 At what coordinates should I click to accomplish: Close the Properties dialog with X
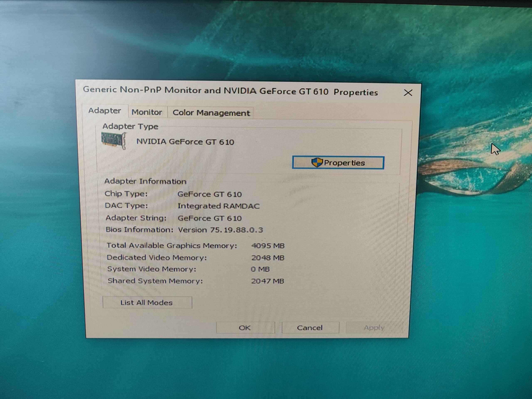tap(408, 93)
